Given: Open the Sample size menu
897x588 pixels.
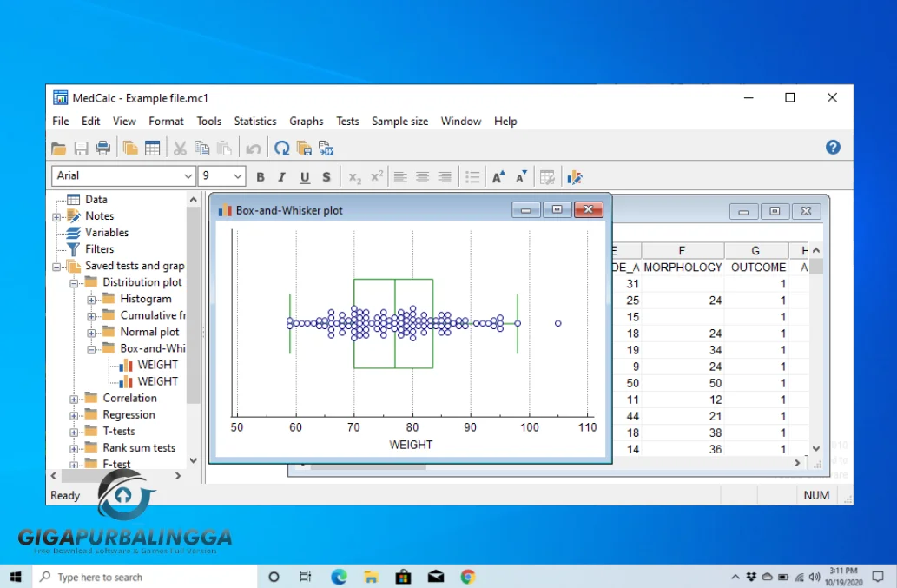Looking at the screenshot, I should pos(400,122).
